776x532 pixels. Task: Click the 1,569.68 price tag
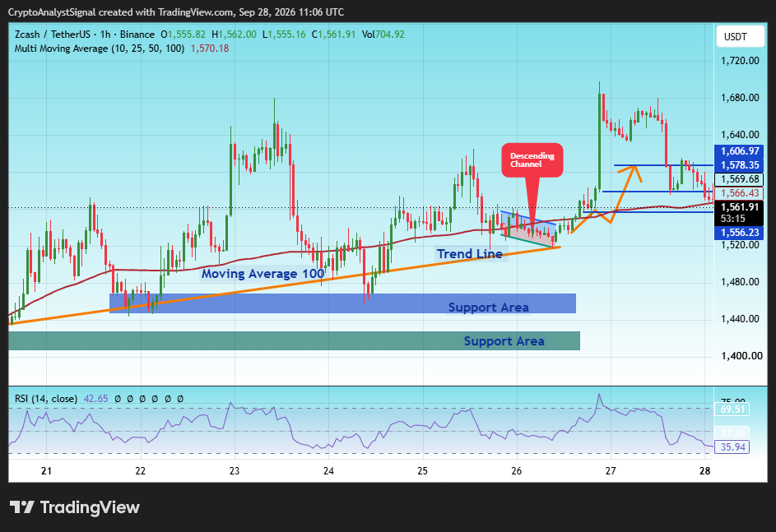pos(739,179)
